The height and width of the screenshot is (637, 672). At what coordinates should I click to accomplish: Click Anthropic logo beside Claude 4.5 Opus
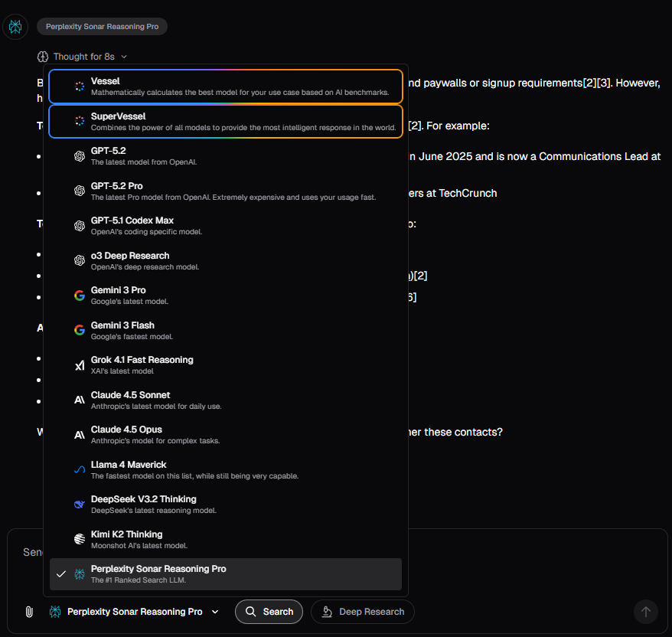80,435
